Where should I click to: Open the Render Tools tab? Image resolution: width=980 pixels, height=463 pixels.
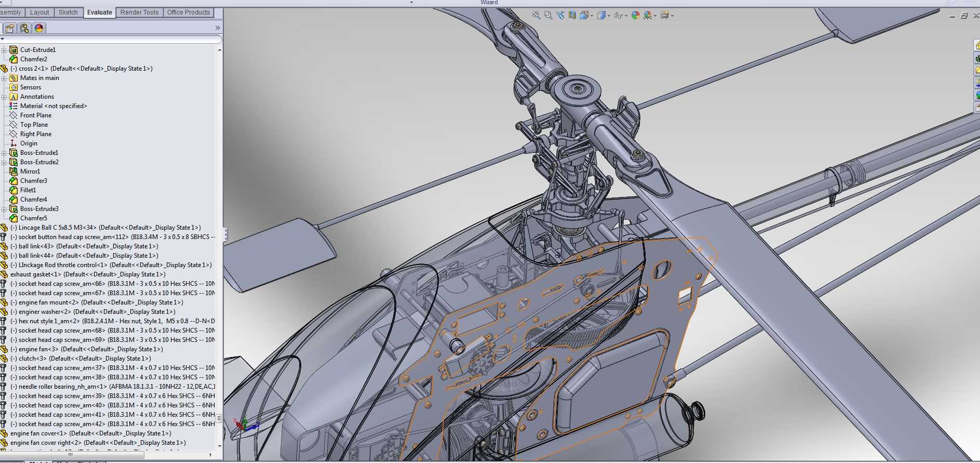(139, 12)
